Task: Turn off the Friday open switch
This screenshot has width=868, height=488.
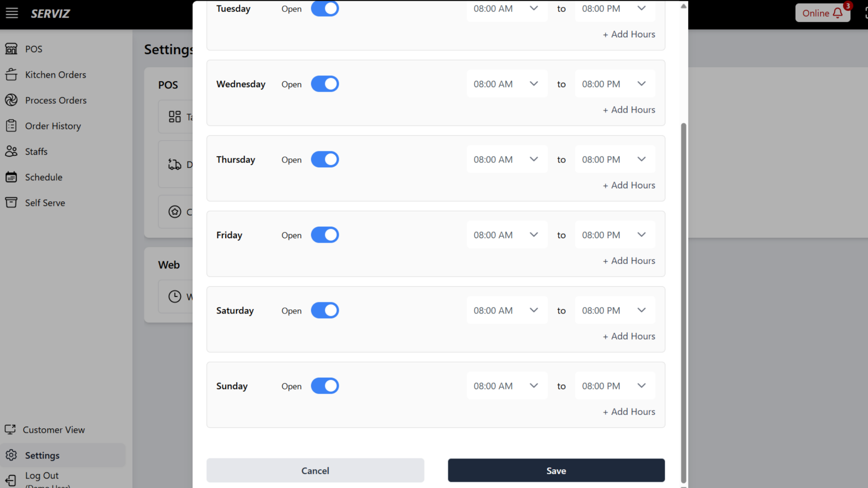Action: pyautogui.click(x=325, y=235)
